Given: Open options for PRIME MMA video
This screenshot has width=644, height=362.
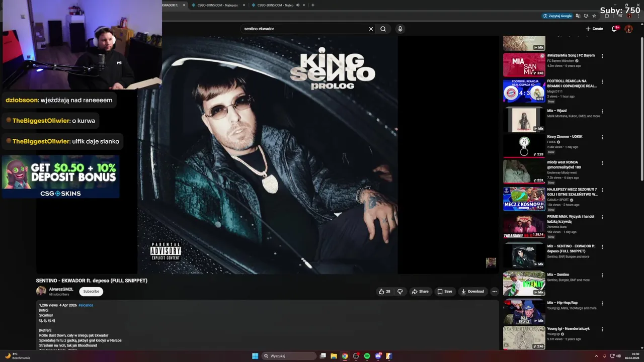Looking at the screenshot, I should [602, 217].
